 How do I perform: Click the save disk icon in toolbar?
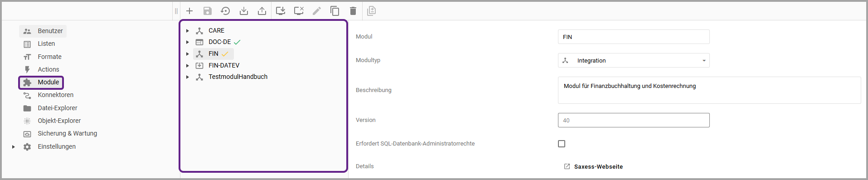click(x=208, y=11)
